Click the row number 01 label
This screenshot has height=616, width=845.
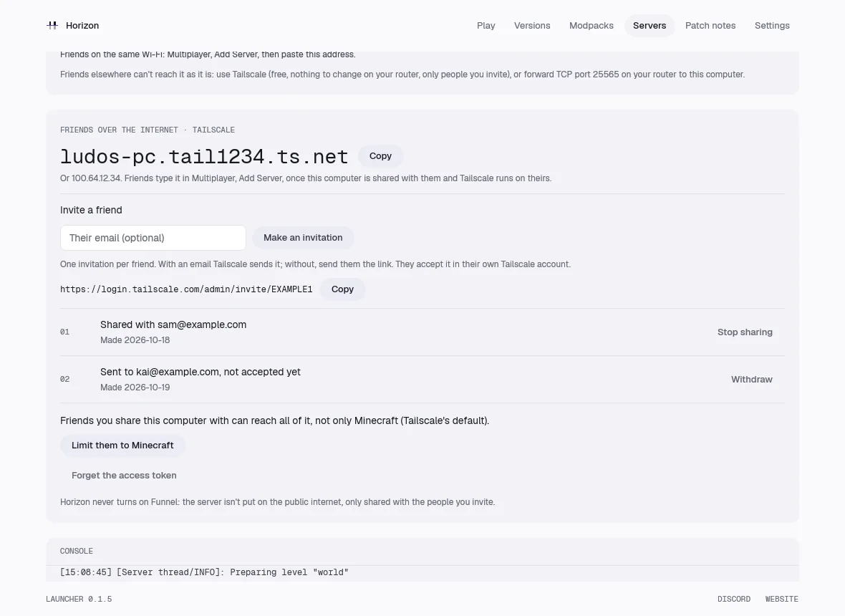[64, 332]
